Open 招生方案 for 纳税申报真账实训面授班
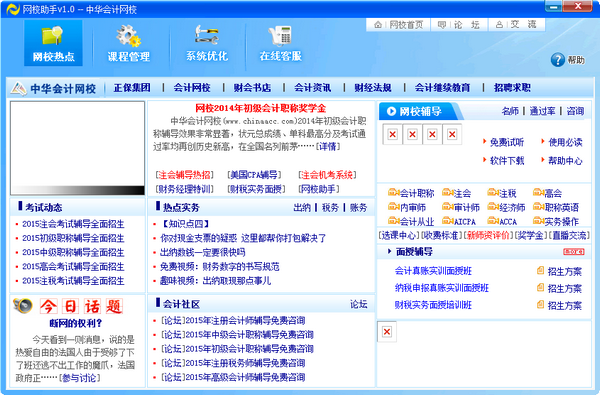 (x=559, y=288)
